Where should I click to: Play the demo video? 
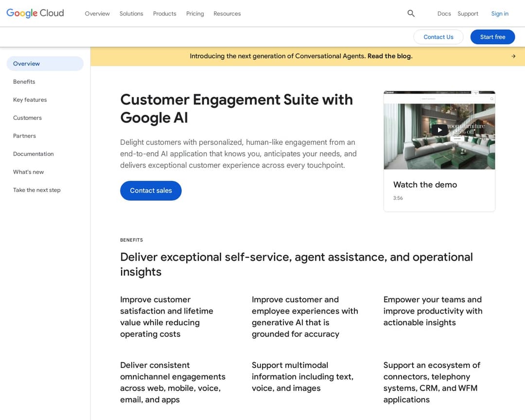439,130
